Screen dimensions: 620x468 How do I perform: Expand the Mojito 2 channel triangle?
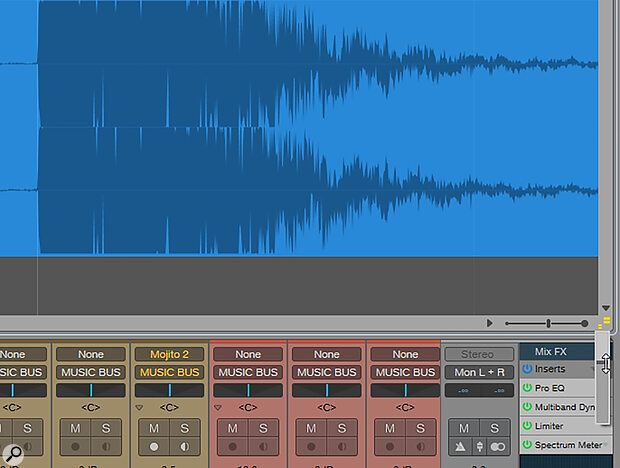139,408
